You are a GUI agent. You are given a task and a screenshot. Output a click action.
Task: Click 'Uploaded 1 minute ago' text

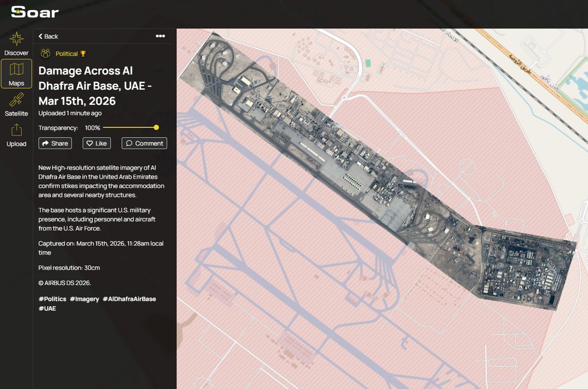pos(70,113)
